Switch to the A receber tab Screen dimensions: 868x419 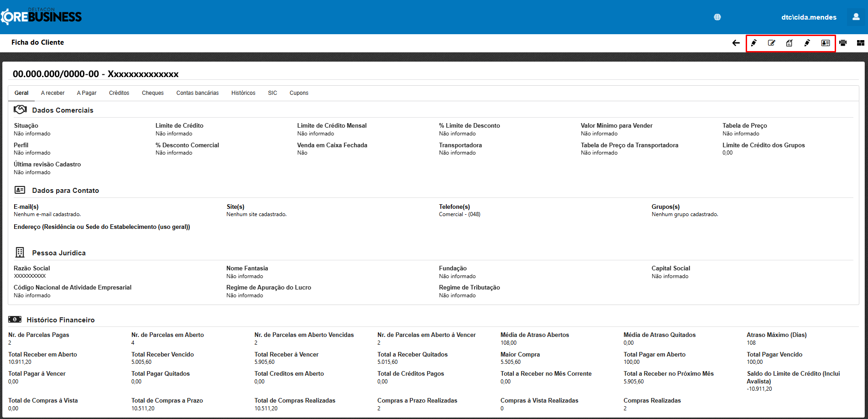[52, 93]
